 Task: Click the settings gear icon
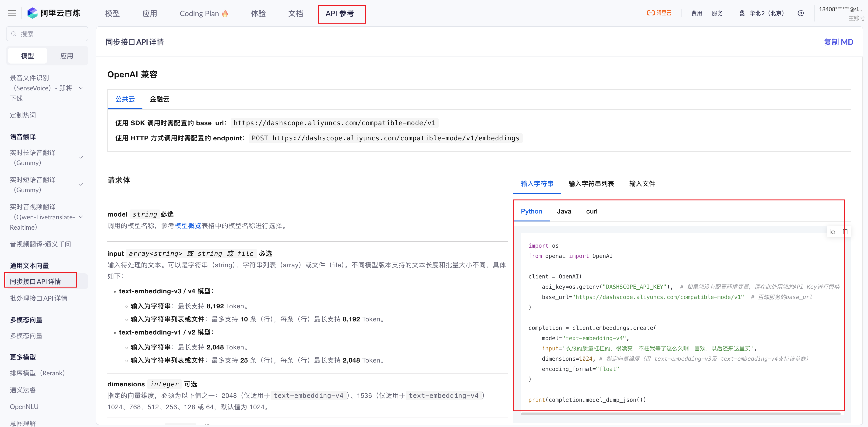click(801, 13)
